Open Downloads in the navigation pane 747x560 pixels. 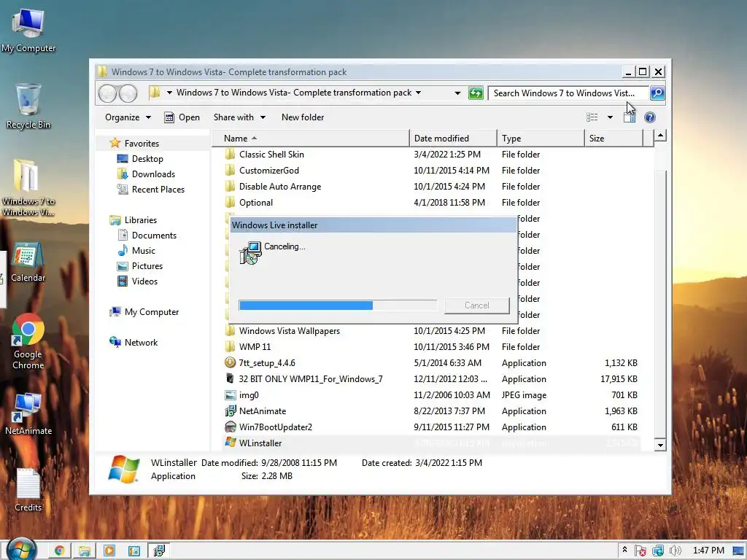[x=146, y=174]
